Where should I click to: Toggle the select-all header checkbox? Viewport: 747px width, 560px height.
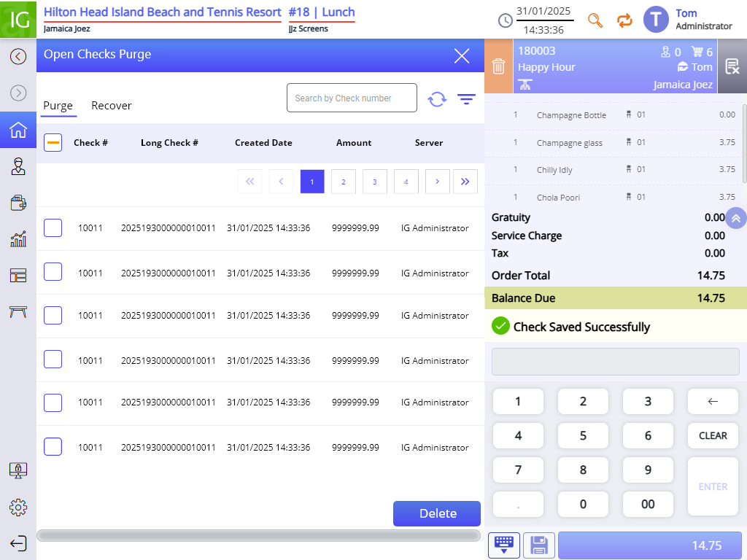(53, 142)
